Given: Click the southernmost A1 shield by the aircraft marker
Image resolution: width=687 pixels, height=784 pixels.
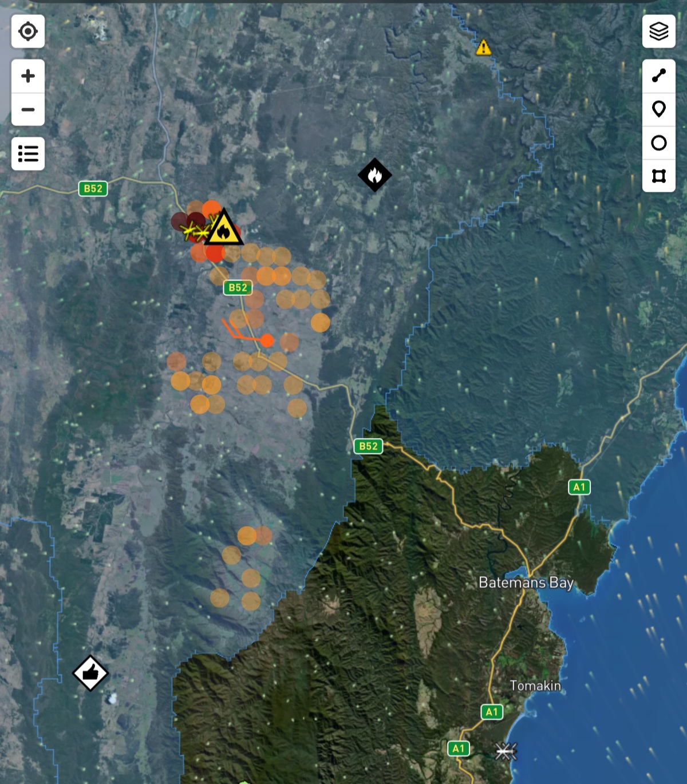Looking at the screenshot, I should point(459,749).
